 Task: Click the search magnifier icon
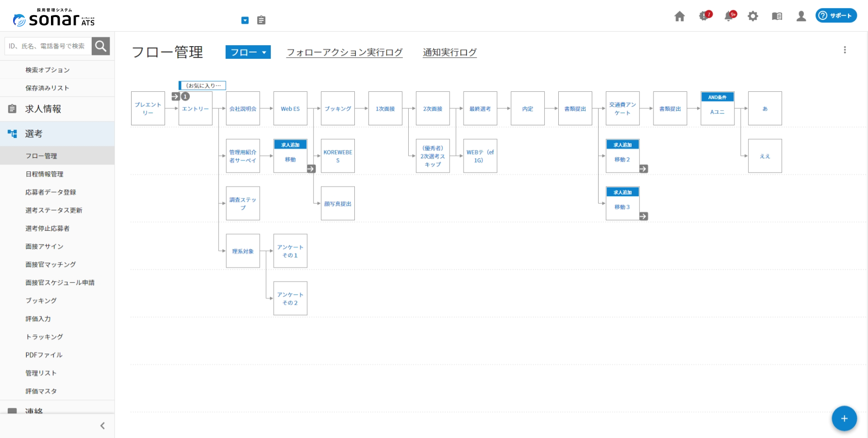[x=100, y=46]
